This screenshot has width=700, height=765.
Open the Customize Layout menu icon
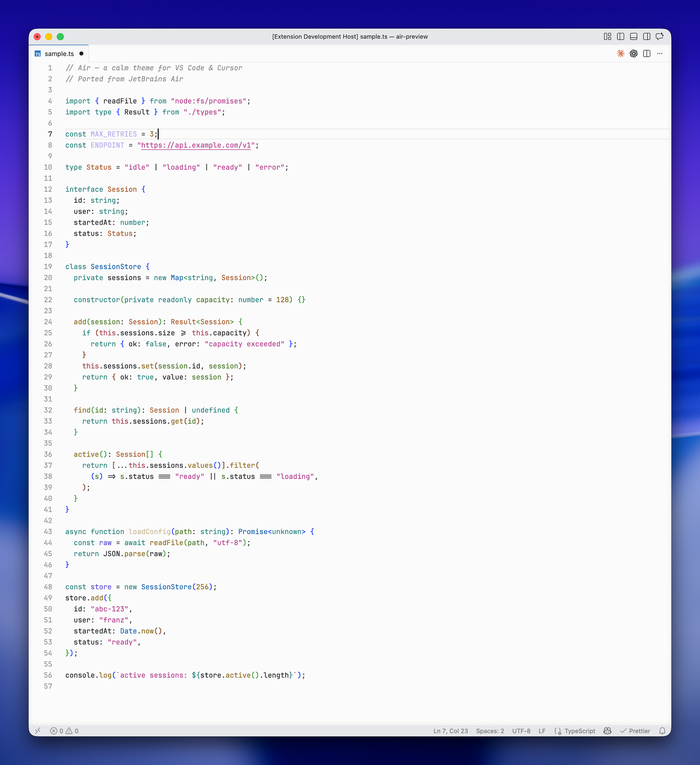pos(607,37)
